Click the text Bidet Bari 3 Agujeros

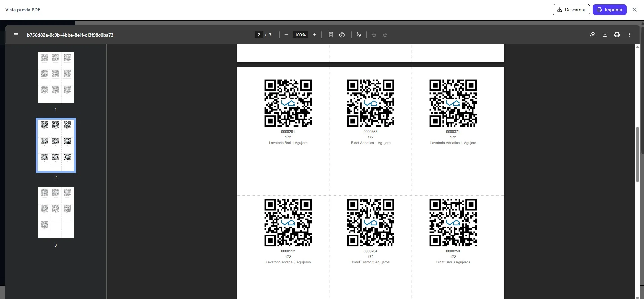[x=453, y=262]
